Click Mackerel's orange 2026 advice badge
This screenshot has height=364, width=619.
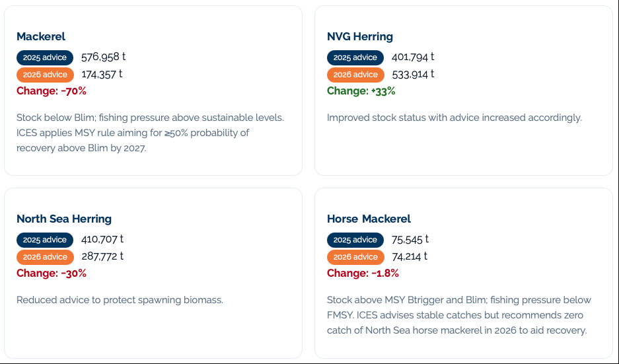coord(45,75)
